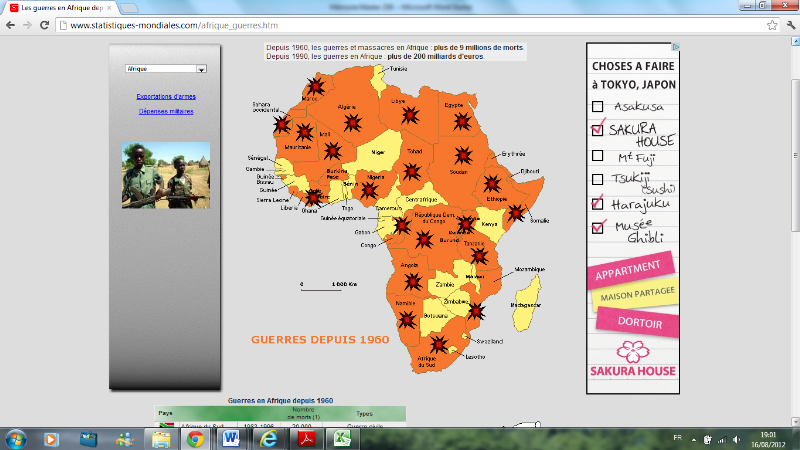Open Microsoft Word from the taskbar
This screenshot has width=800, height=450.
(230, 438)
